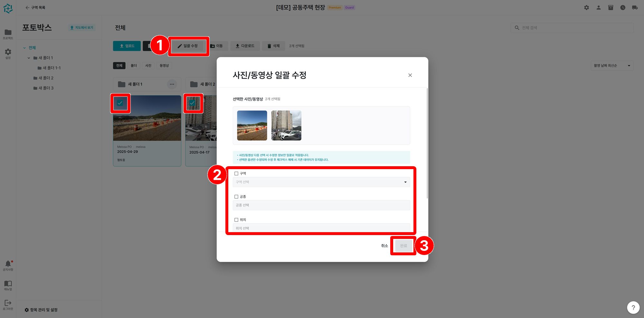Click the 일괄 수정 button
Viewport: 644px width, 318px height.
(188, 46)
